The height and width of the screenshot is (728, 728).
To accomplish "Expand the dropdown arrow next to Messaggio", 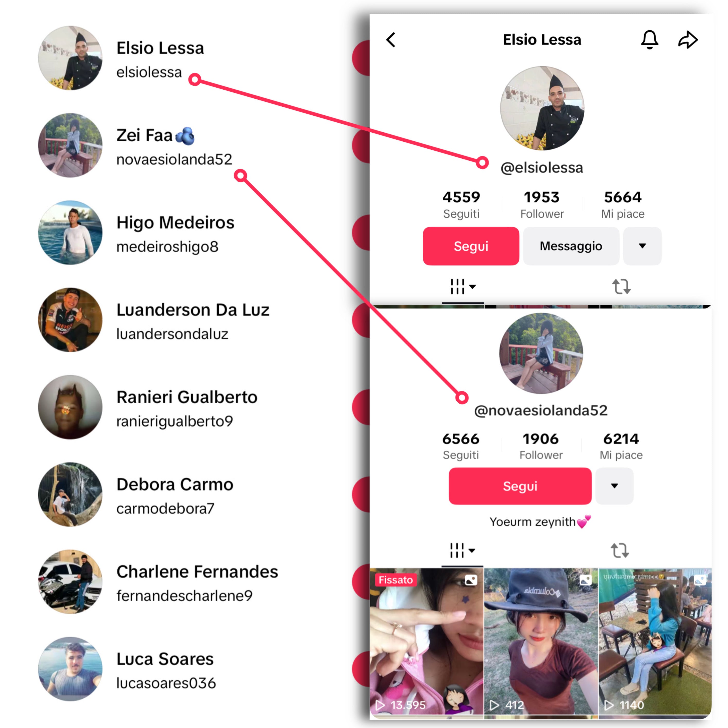I will (x=643, y=246).
